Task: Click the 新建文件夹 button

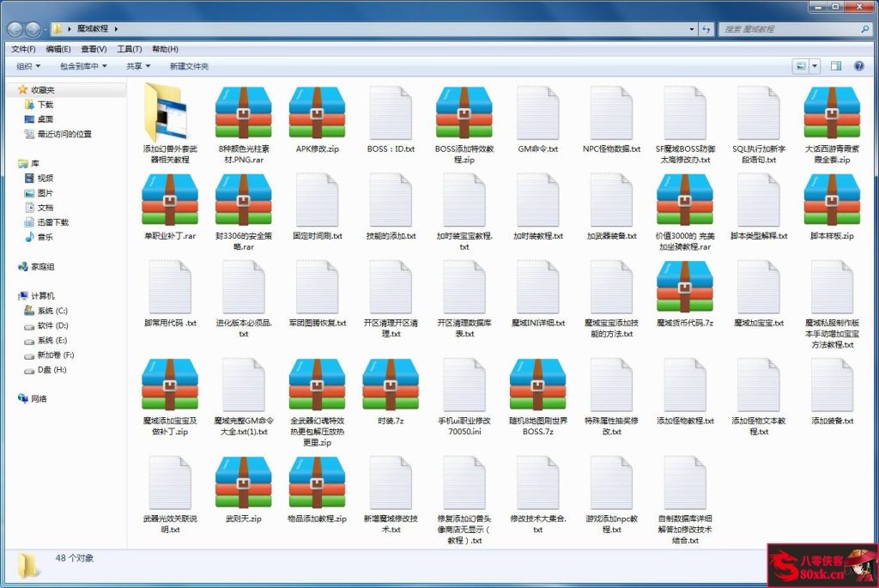Action: (189, 66)
